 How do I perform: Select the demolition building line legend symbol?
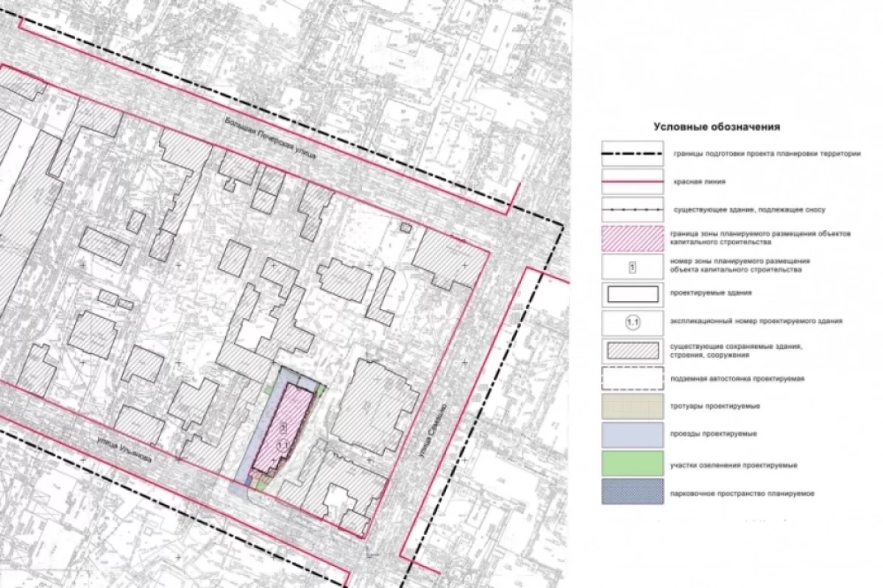[631, 209]
